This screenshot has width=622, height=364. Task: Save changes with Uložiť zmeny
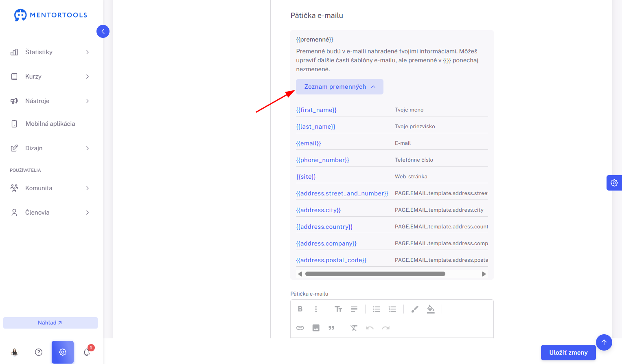tap(568, 353)
